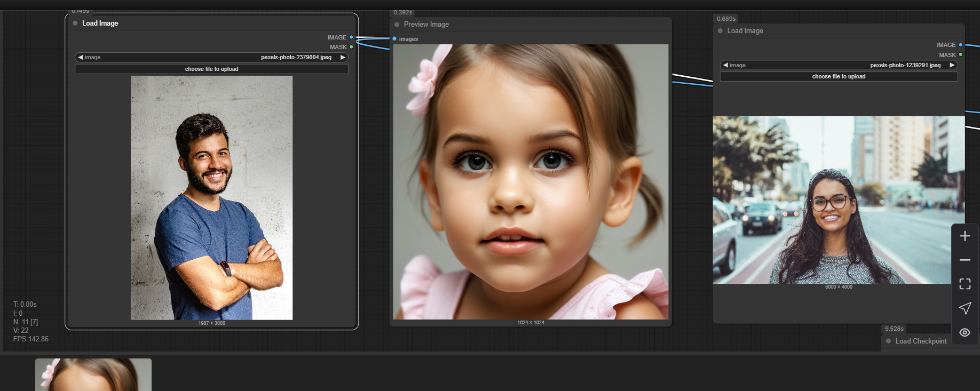
Task: Click the 1024 × 1024 dimension label
Action: point(531,323)
